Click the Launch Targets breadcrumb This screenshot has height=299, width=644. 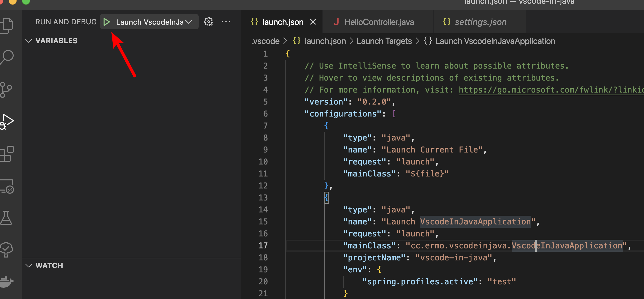[384, 41]
